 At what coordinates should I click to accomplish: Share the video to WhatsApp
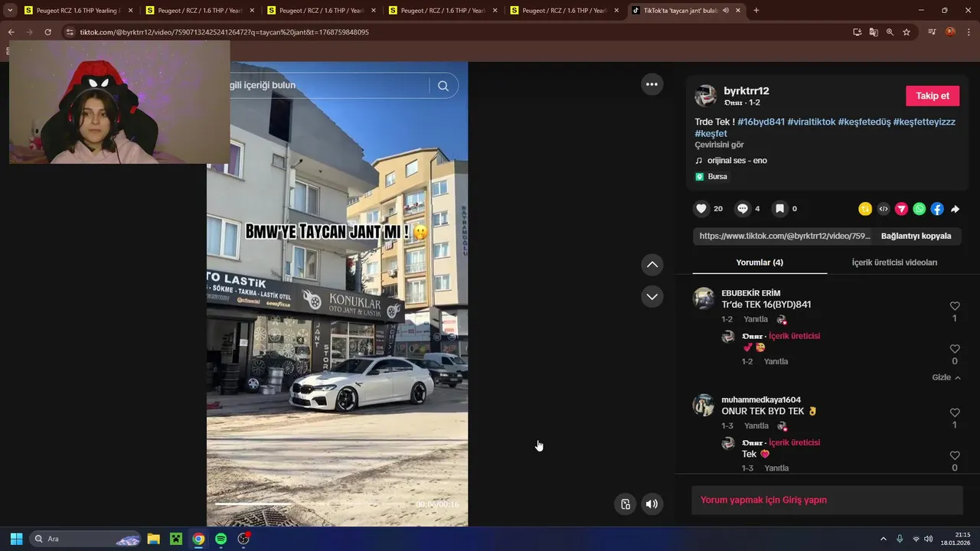(x=920, y=209)
